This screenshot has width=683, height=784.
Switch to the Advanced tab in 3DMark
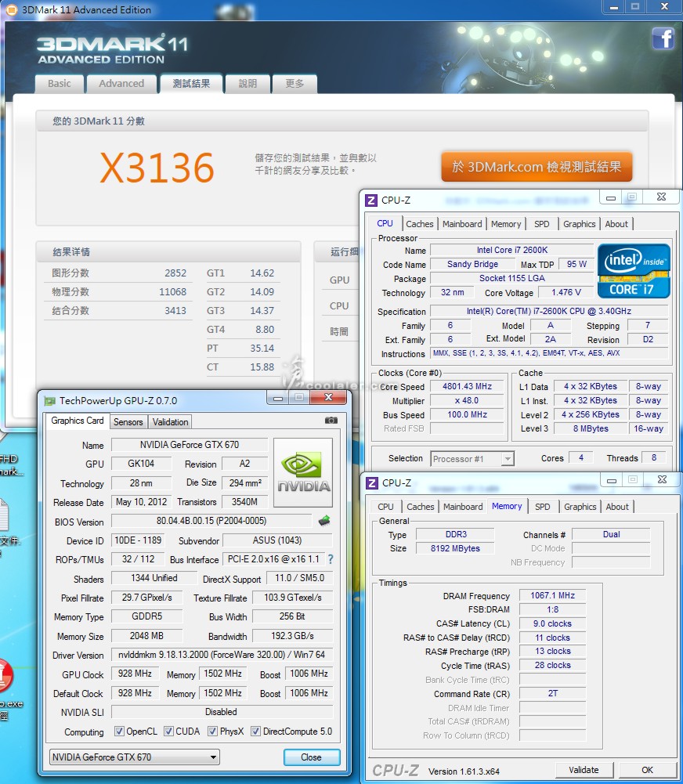[121, 84]
